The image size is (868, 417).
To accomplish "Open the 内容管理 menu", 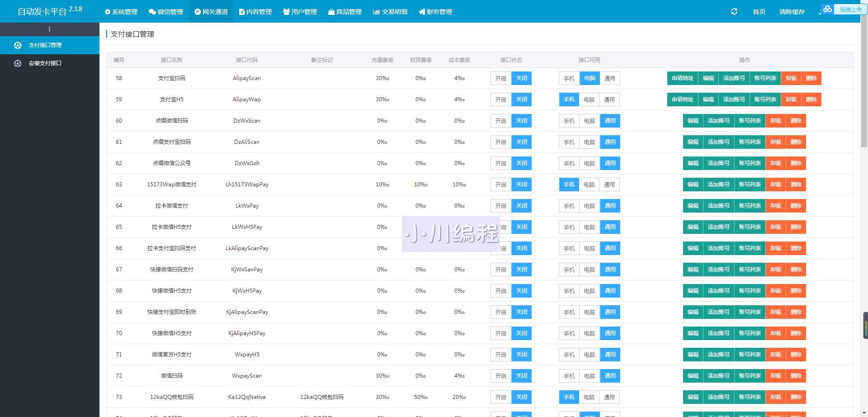I will (255, 12).
